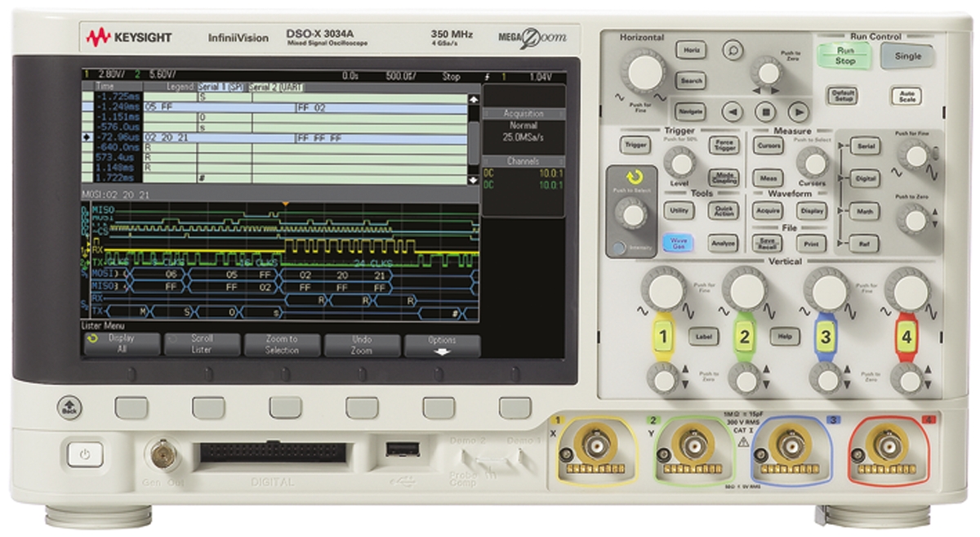Open the Trigger menu key
This screenshot has height=537, width=980.
tap(635, 145)
